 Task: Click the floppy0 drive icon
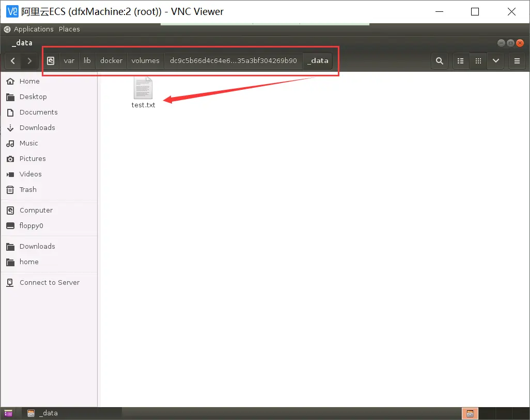click(10, 226)
